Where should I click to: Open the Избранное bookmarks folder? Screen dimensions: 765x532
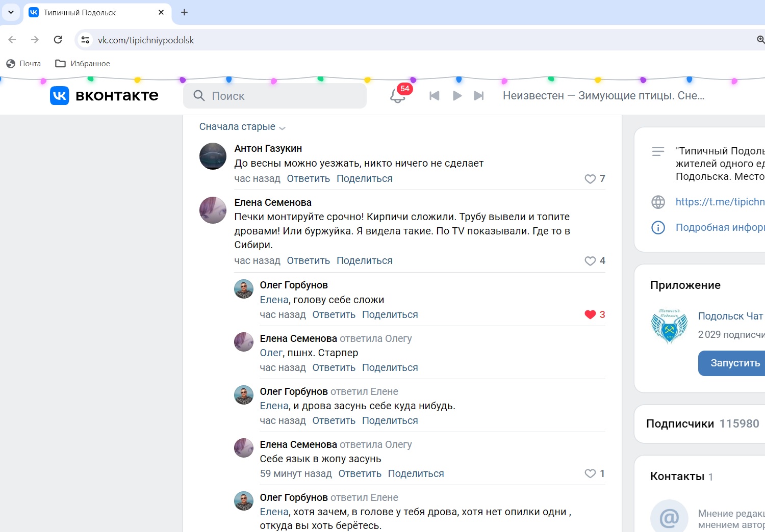(83, 64)
